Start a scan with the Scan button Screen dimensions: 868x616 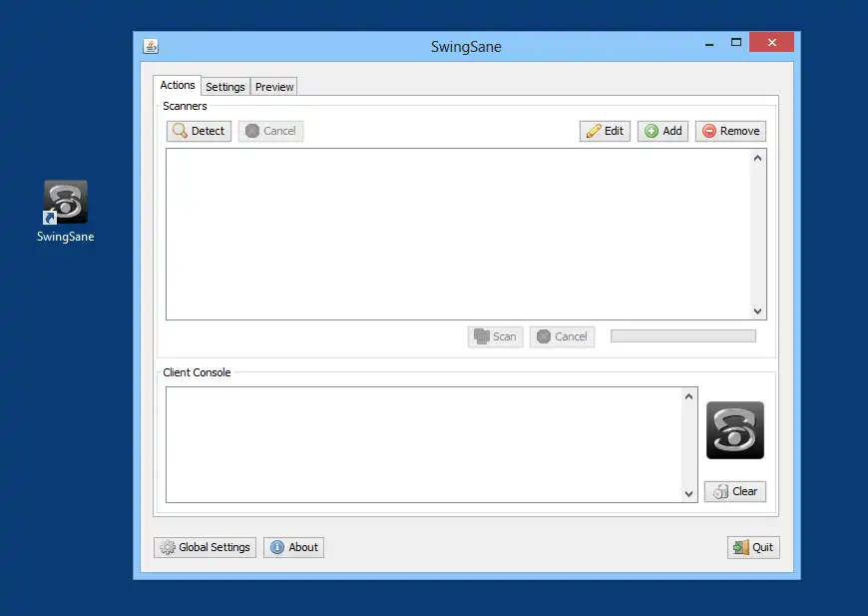tap(496, 336)
